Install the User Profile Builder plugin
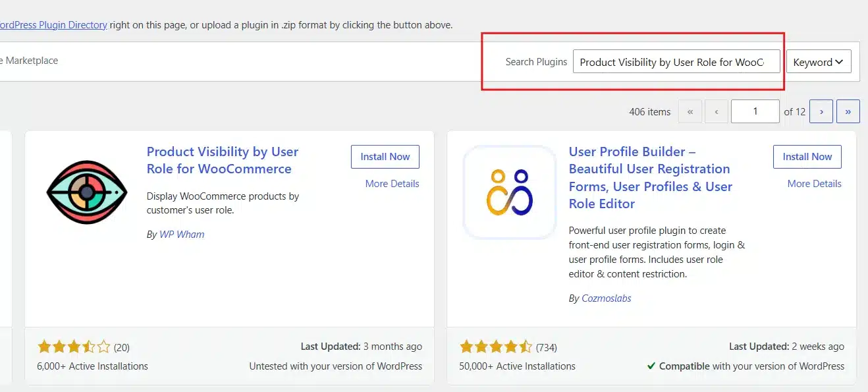This screenshot has width=868, height=392. pyautogui.click(x=807, y=157)
